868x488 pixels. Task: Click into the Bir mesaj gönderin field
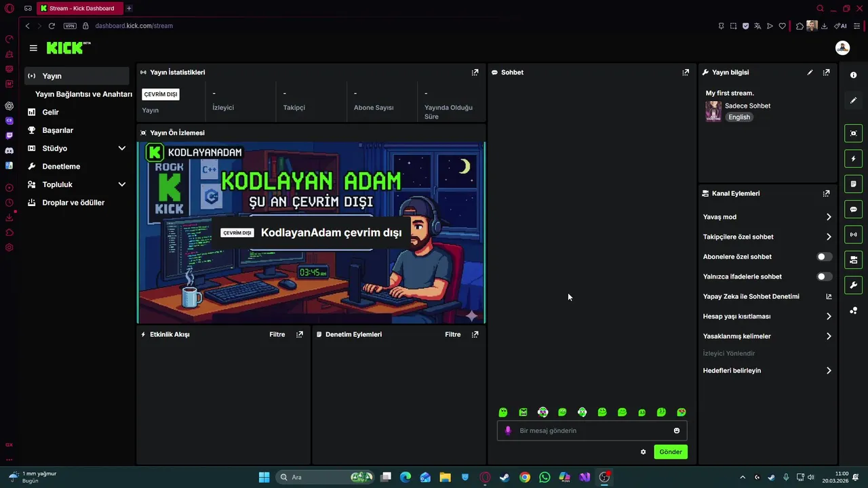(x=592, y=430)
